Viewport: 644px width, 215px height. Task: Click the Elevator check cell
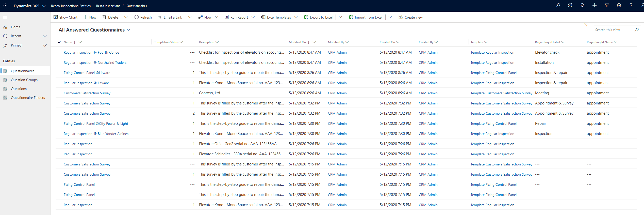click(547, 52)
